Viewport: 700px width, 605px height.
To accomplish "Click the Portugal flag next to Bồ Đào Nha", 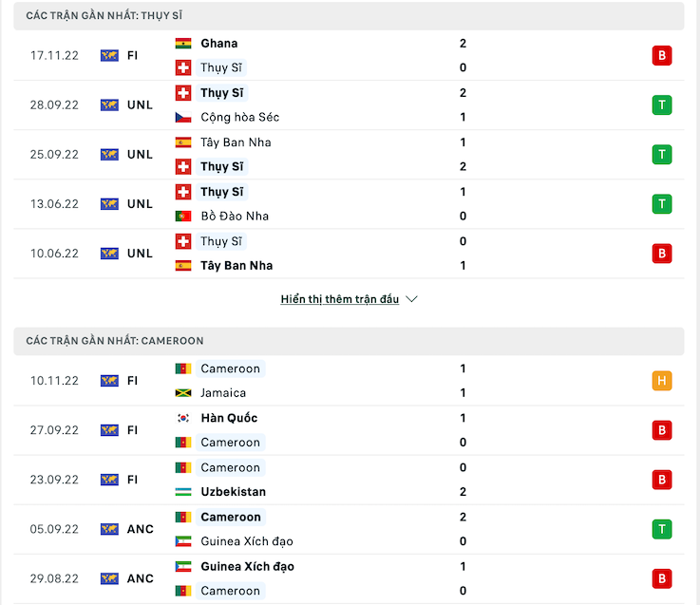I will pos(183,217).
